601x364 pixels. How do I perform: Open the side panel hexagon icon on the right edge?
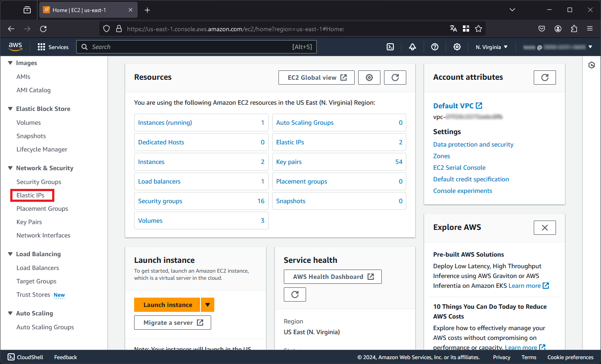pos(592,65)
